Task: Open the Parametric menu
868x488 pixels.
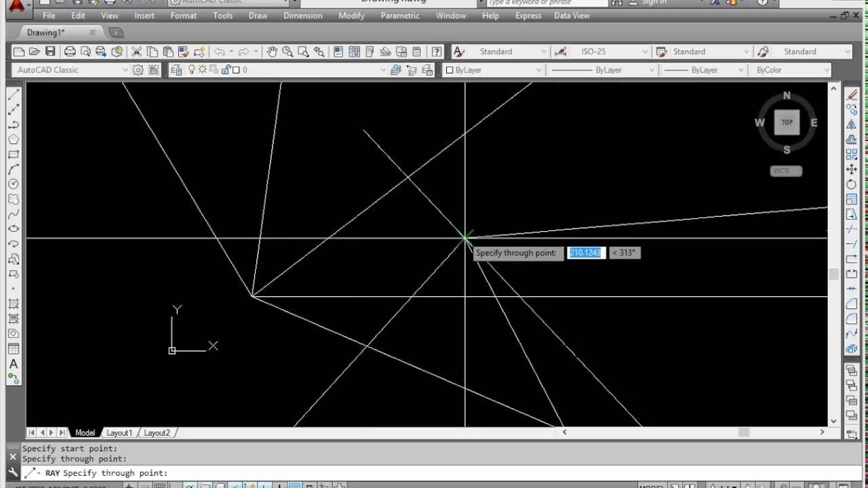Action: pyautogui.click(x=400, y=16)
